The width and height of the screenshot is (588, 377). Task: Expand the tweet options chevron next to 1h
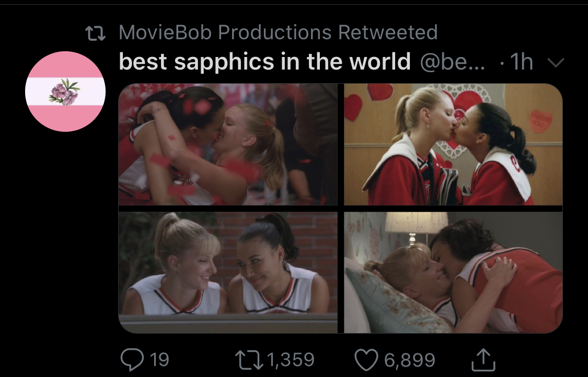pos(556,62)
